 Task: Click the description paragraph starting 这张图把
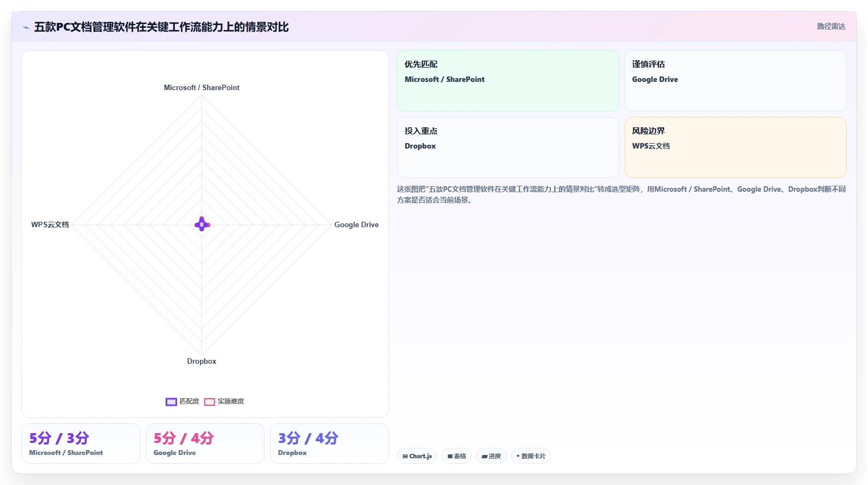pyautogui.click(x=621, y=194)
